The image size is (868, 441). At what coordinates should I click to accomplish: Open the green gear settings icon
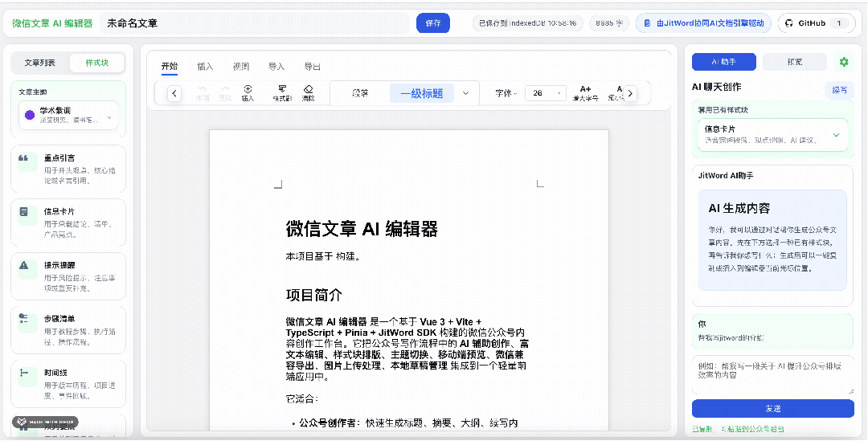844,62
